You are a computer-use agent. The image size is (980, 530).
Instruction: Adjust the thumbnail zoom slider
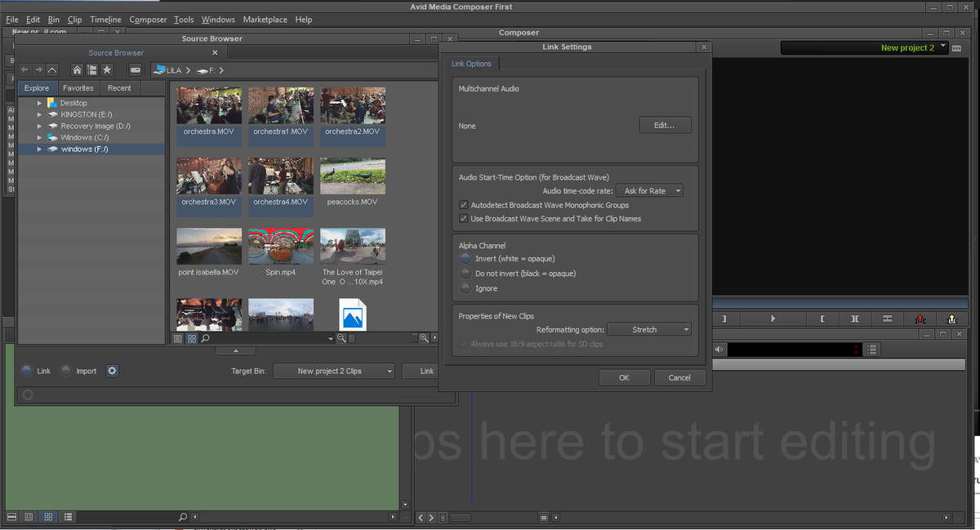tap(350, 338)
